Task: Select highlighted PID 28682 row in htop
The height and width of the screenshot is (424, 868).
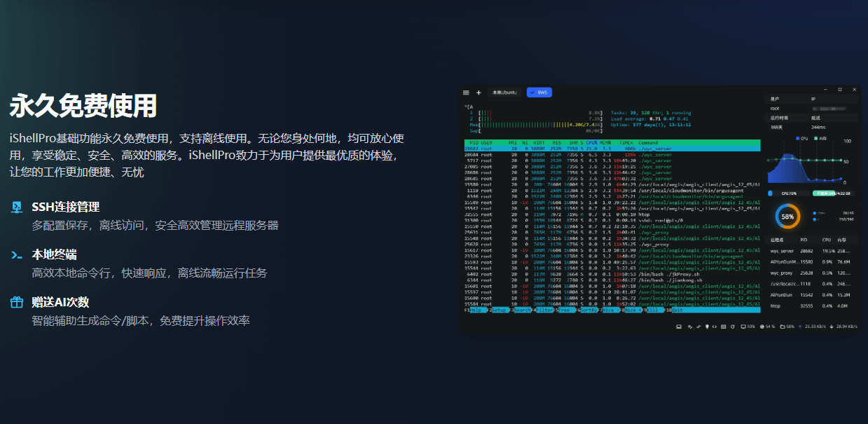Action: pos(612,149)
